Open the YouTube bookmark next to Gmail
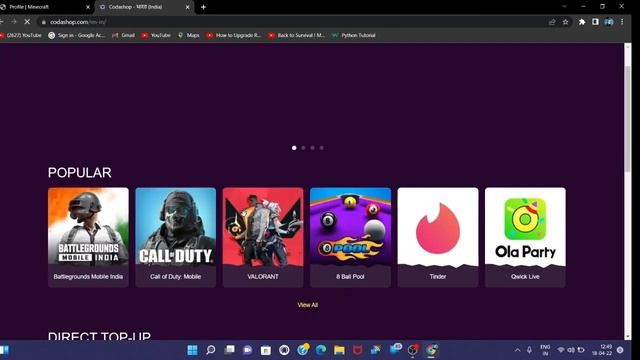This screenshot has width=640, height=360. pos(156,36)
